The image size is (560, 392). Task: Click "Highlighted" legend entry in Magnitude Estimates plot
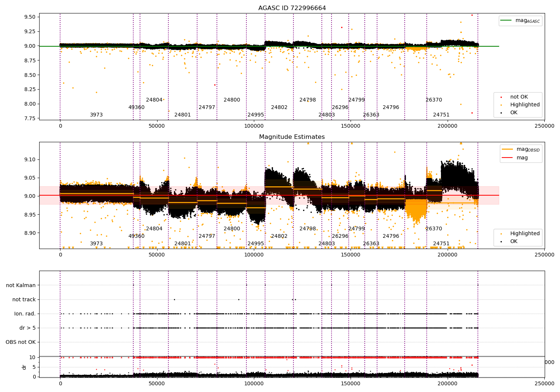[521, 234]
